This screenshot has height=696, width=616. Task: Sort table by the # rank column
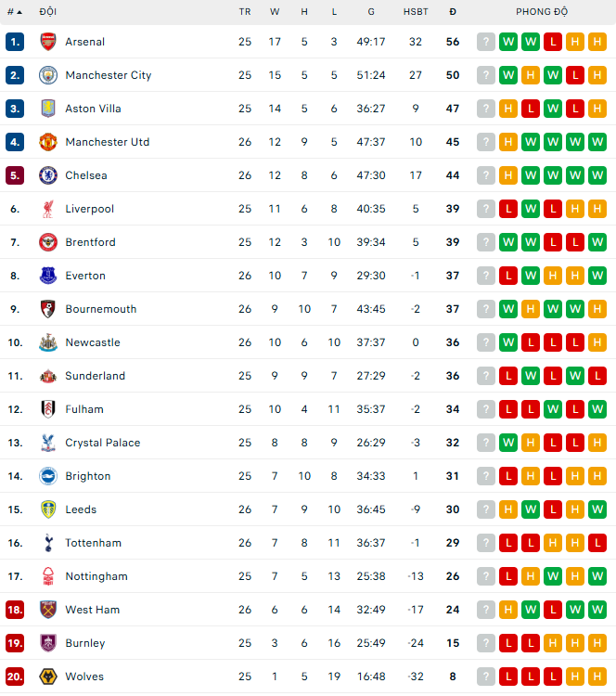14,12
